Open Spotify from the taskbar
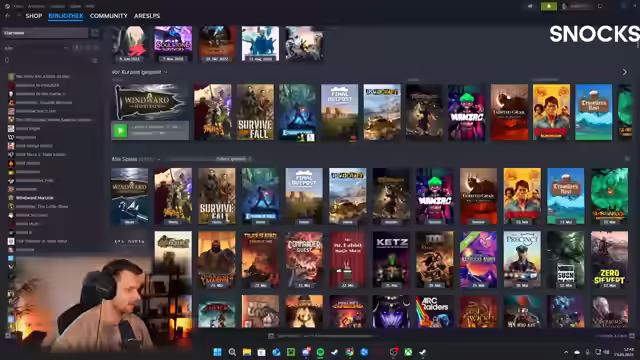This screenshot has height=360, width=640. (x=320, y=352)
